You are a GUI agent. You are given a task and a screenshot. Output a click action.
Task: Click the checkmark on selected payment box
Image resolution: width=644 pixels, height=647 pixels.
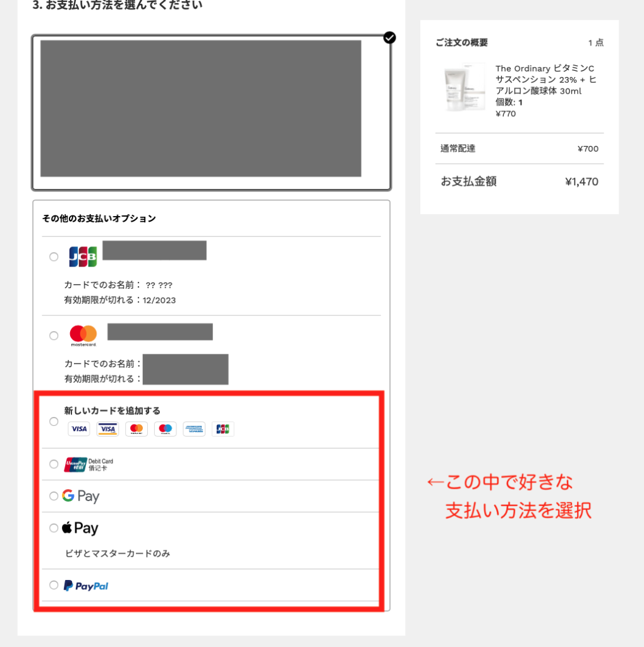pos(389,37)
